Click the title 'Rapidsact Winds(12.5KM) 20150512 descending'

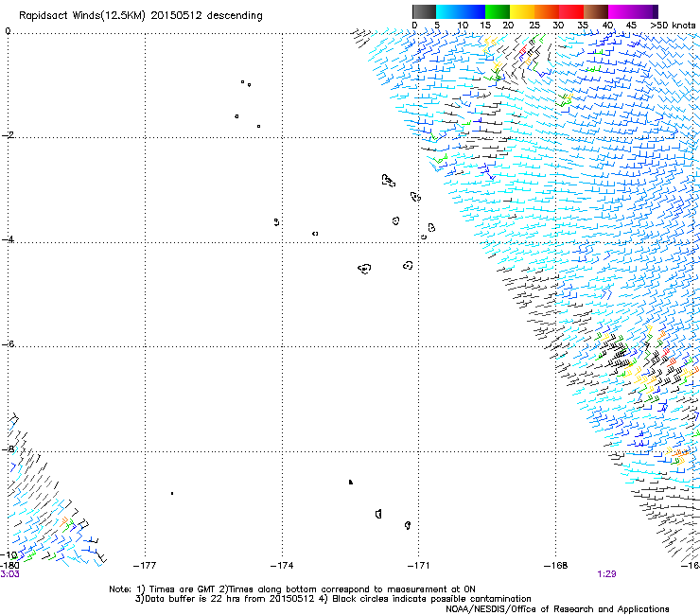coord(141,16)
